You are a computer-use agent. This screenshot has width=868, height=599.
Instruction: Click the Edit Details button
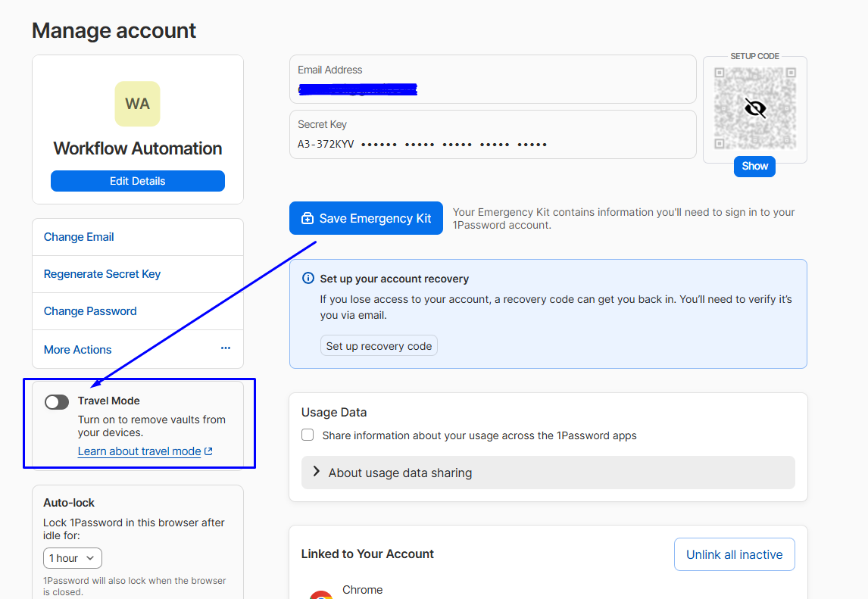coord(137,180)
